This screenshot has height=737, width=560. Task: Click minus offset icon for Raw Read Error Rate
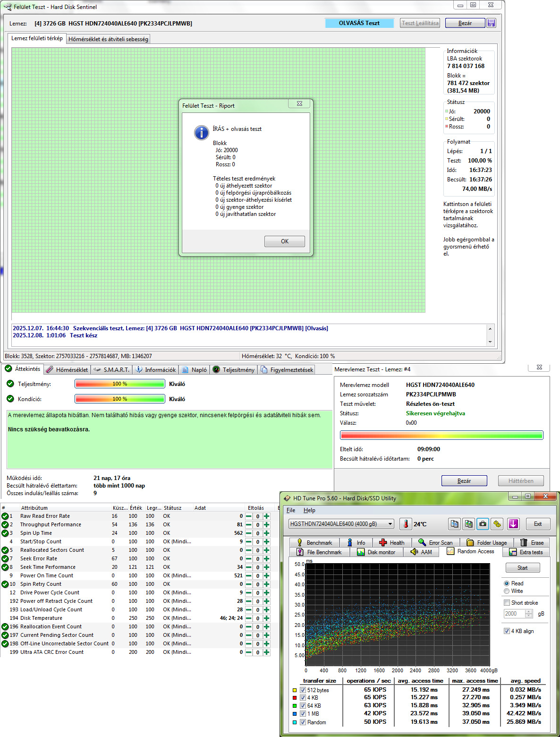[249, 516]
